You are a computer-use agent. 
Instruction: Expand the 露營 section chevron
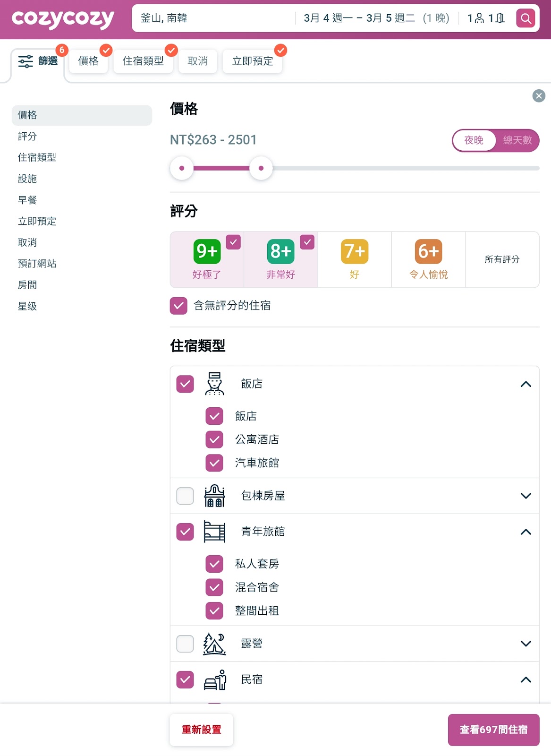(x=526, y=644)
